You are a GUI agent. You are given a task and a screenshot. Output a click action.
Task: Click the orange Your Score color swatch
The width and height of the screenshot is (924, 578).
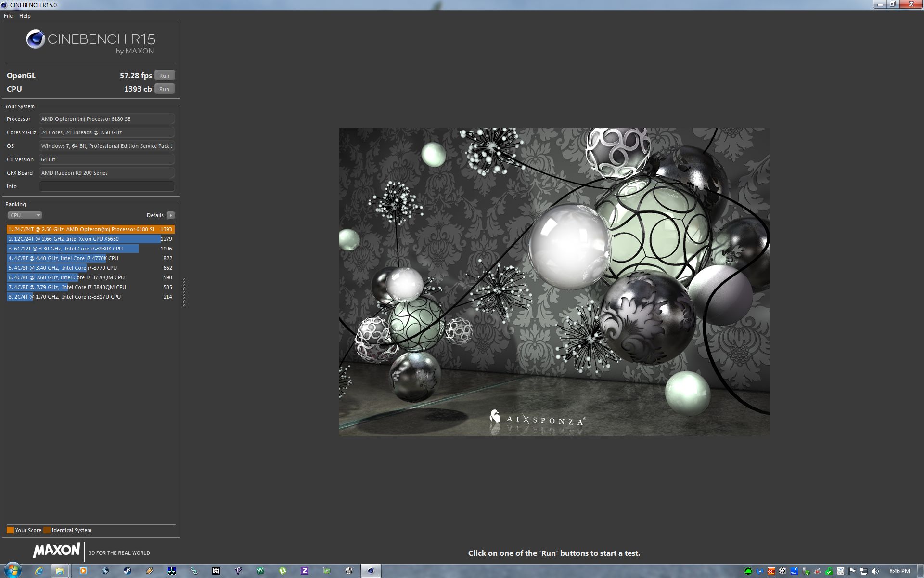pyautogui.click(x=10, y=530)
